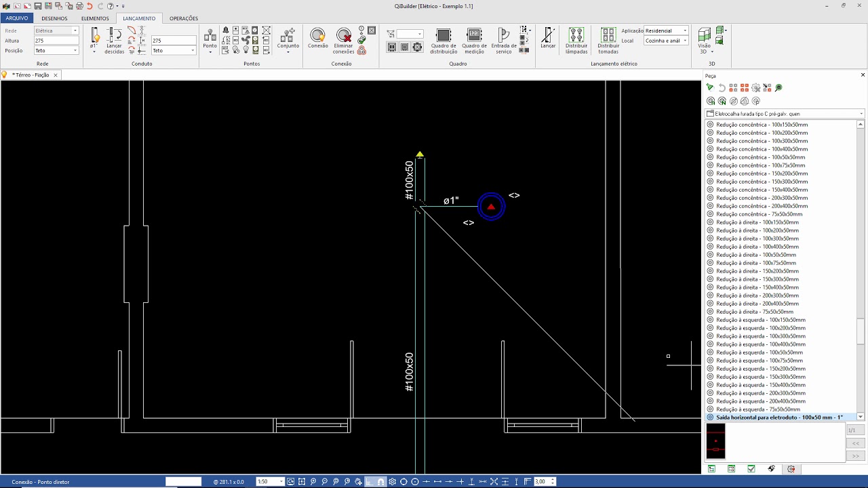Click the Altura input field

[56, 41]
